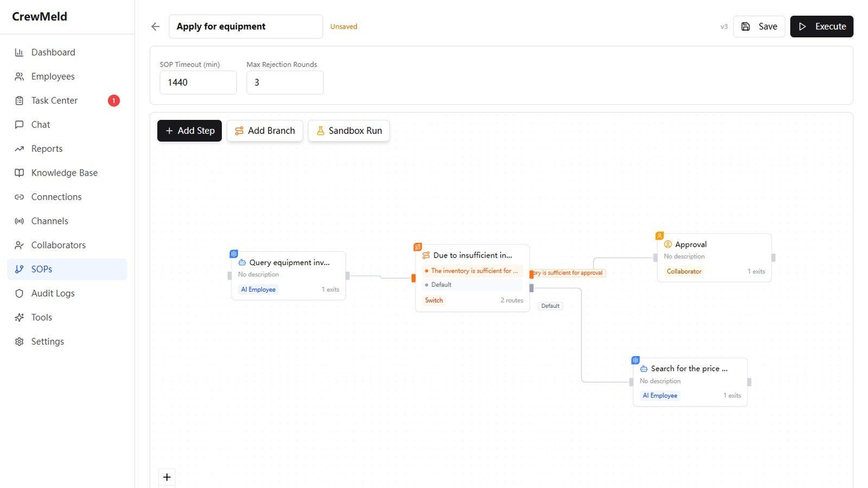868x488 pixels.
Task: Click the Reports trend icon
Action: pos(19,149)
